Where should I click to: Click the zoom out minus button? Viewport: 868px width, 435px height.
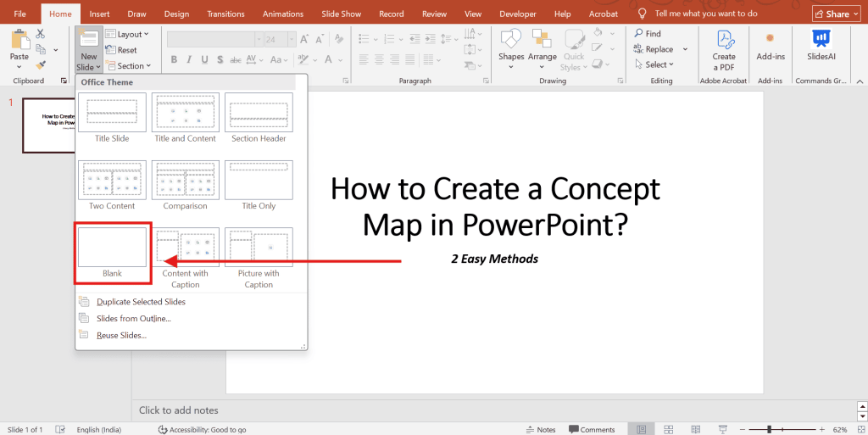[743, 429]
